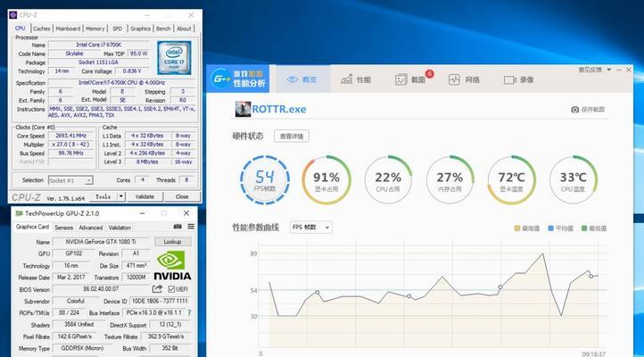Open the 截图 screenshots tab
Viewport: 644px width, 357px height.
410,79
